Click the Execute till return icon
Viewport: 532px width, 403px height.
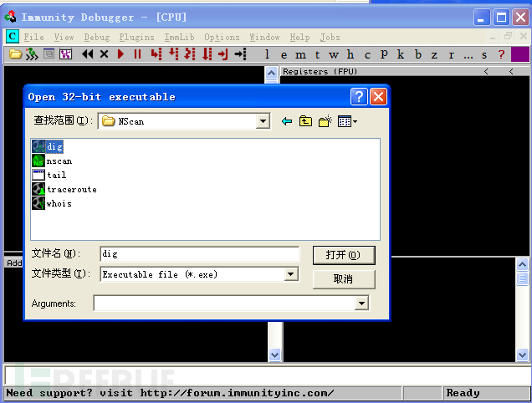[223, 54]
